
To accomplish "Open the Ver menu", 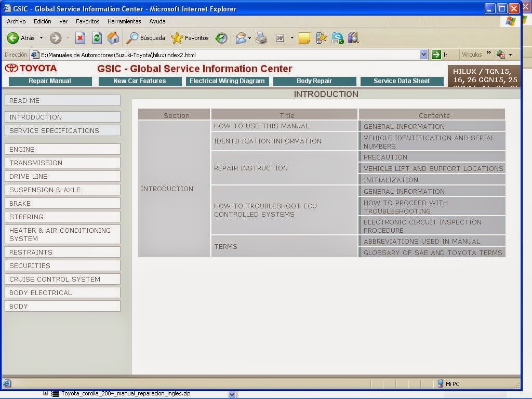I will (63, 21).
